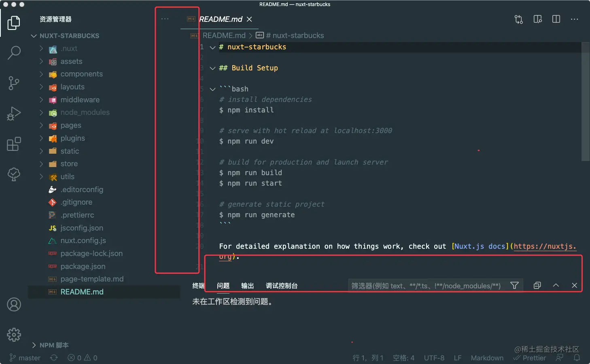The image size is (590, 364).
Task: Open nuxt.config.js file
Action: pos(83,241)
